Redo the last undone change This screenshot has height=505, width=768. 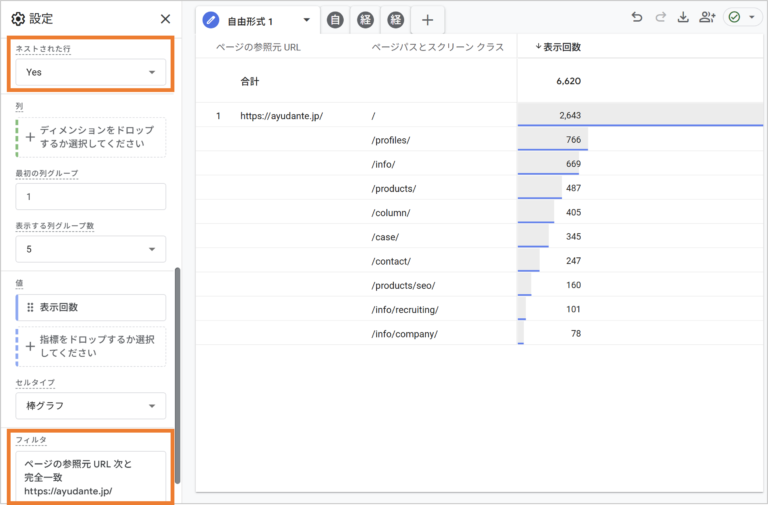click(660, 17)
